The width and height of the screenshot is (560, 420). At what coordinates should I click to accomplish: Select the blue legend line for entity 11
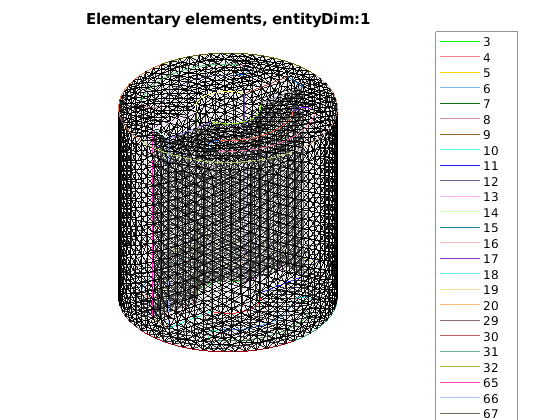(x=460, y=166)
